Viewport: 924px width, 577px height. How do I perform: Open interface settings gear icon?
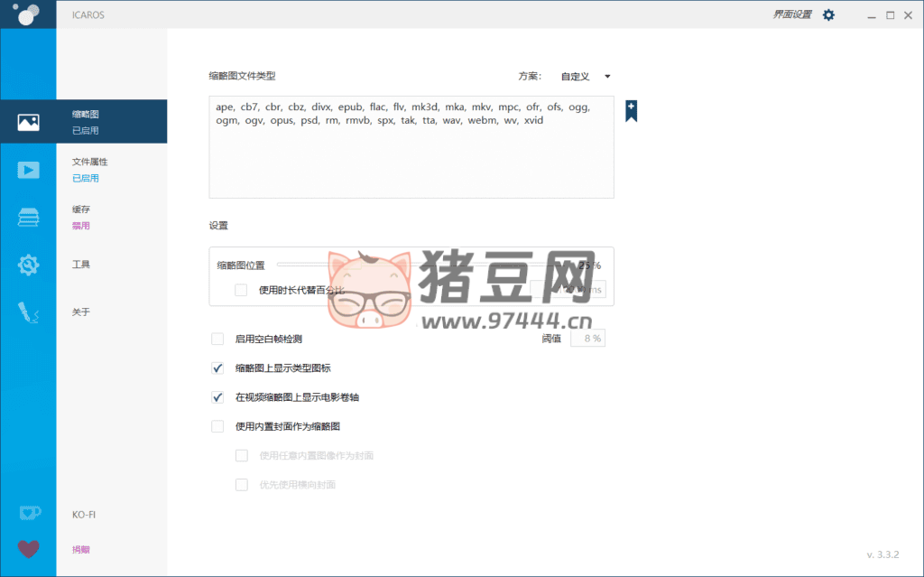pos(828,14)
